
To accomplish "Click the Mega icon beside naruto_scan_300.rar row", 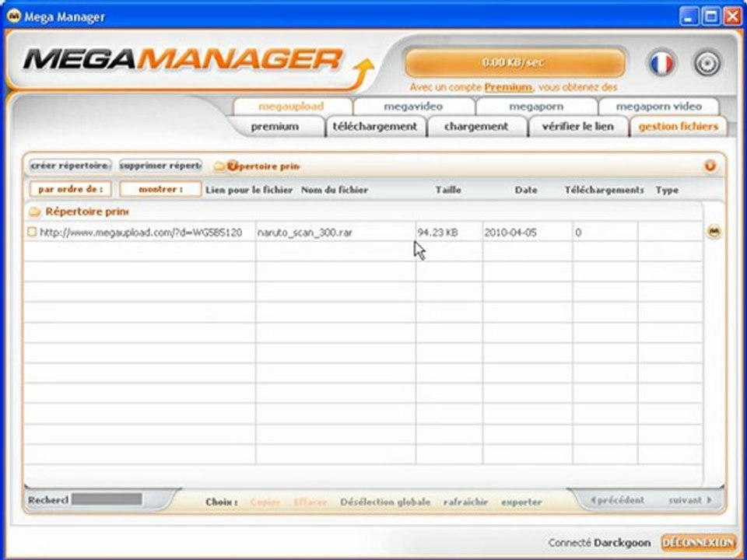I will 714,232.
